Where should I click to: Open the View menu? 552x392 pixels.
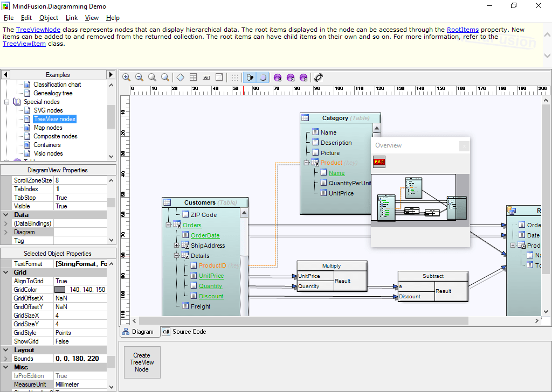92,17
